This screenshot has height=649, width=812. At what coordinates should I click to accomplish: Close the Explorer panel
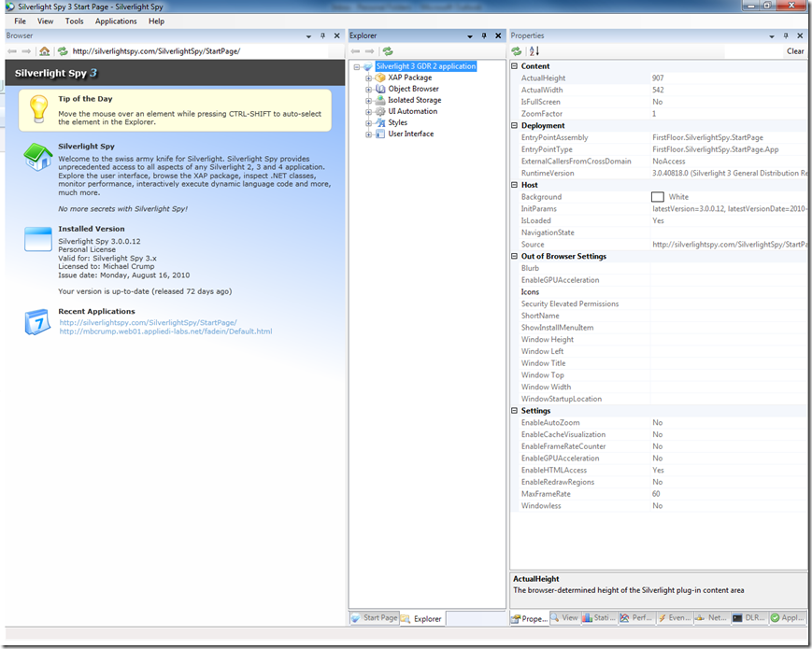[498, 35]
